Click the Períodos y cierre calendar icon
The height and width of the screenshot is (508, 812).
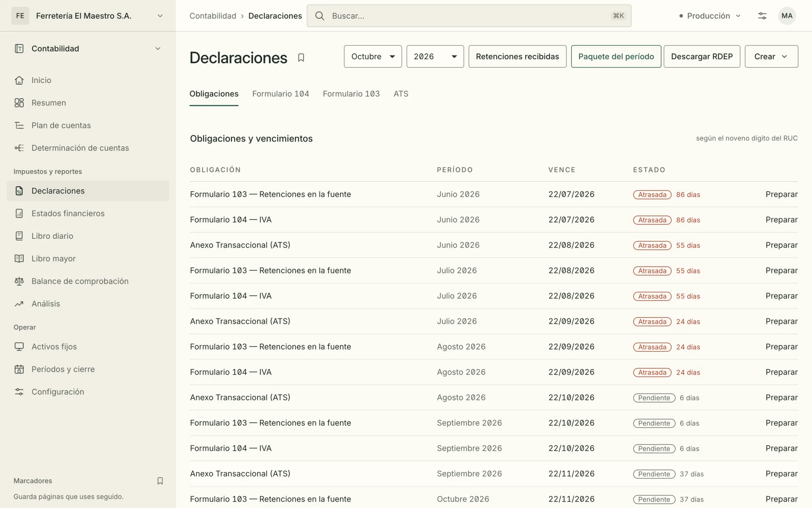(x=19, y=369)
